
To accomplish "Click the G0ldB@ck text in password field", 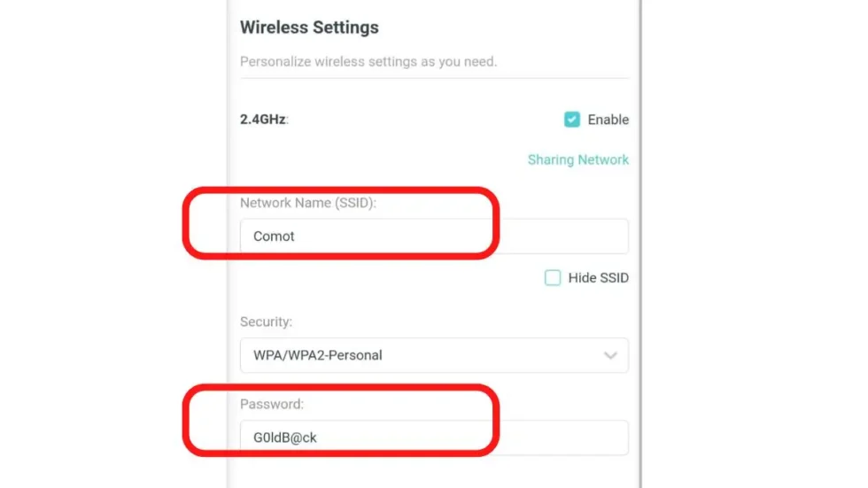I will (285, 438).
